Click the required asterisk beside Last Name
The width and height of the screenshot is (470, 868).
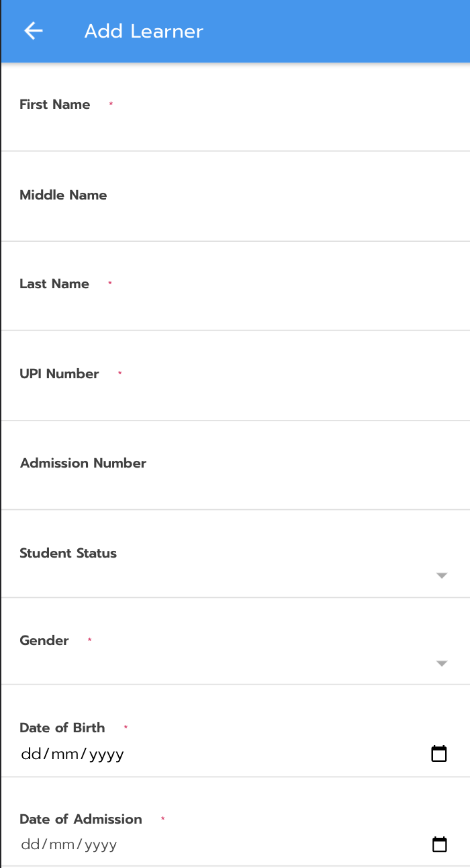tap(109, 283)
